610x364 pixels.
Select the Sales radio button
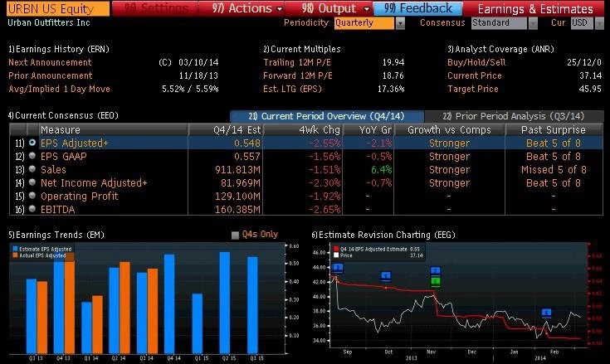32,169
